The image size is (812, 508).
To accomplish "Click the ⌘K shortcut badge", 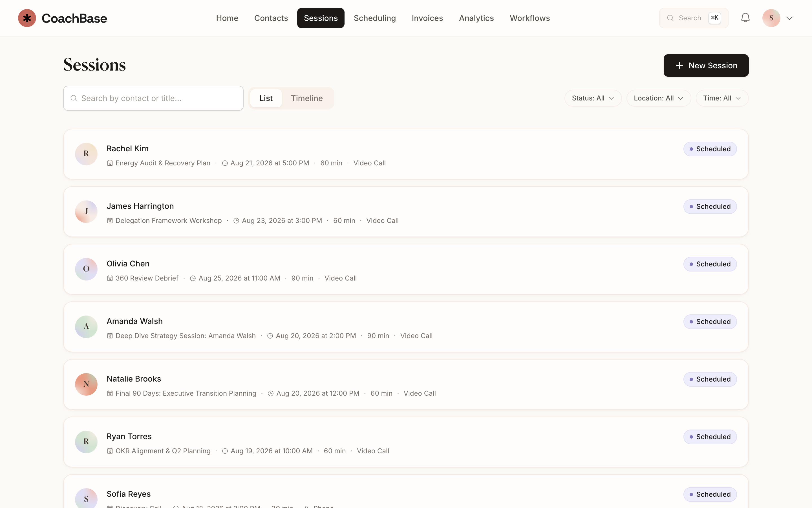I will [715, 18].
